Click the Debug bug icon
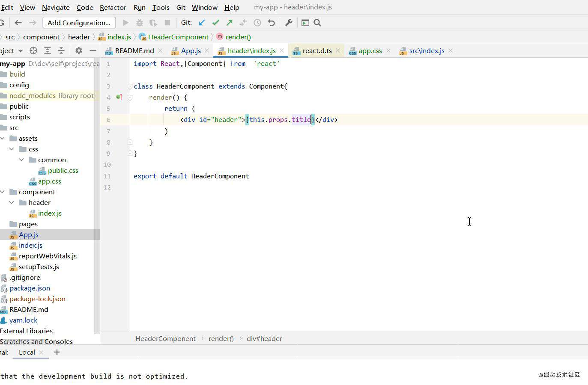Viewport: 588px width, 385px height. (x=139, y=23)
